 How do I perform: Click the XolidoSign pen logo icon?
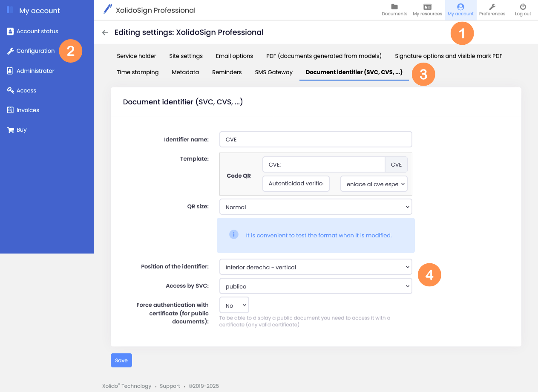click(108, 9)
